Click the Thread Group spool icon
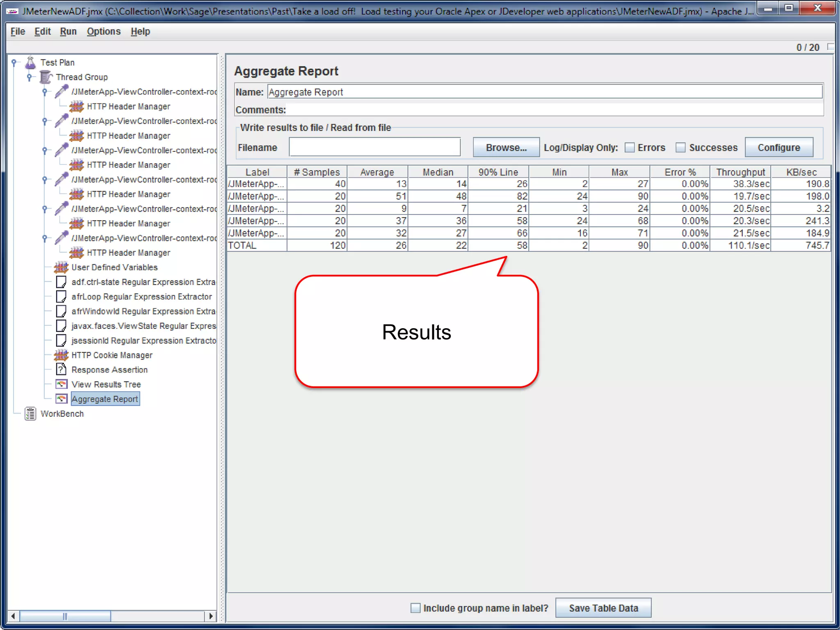Viewport: 840px width, 630px height. [x=46, y=77]
